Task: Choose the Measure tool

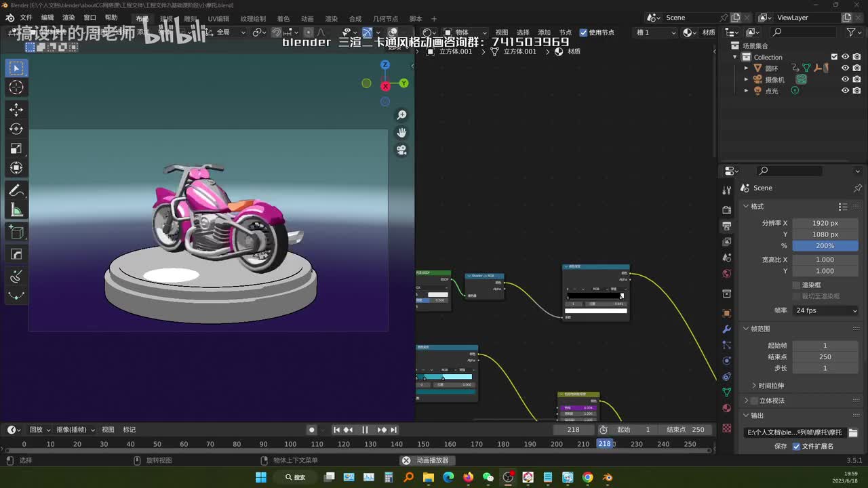Action: point(16,210)
